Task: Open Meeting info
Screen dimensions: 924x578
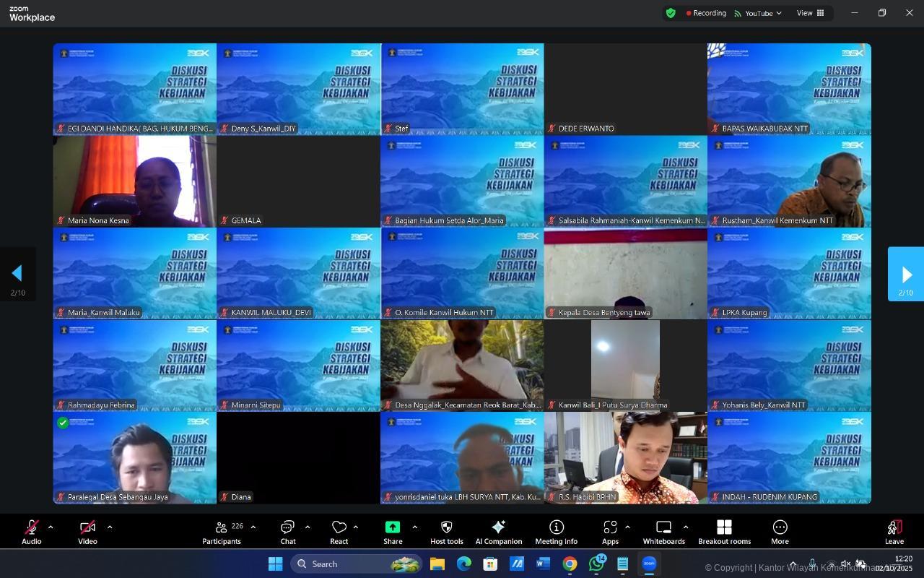Action: [556, 532]
